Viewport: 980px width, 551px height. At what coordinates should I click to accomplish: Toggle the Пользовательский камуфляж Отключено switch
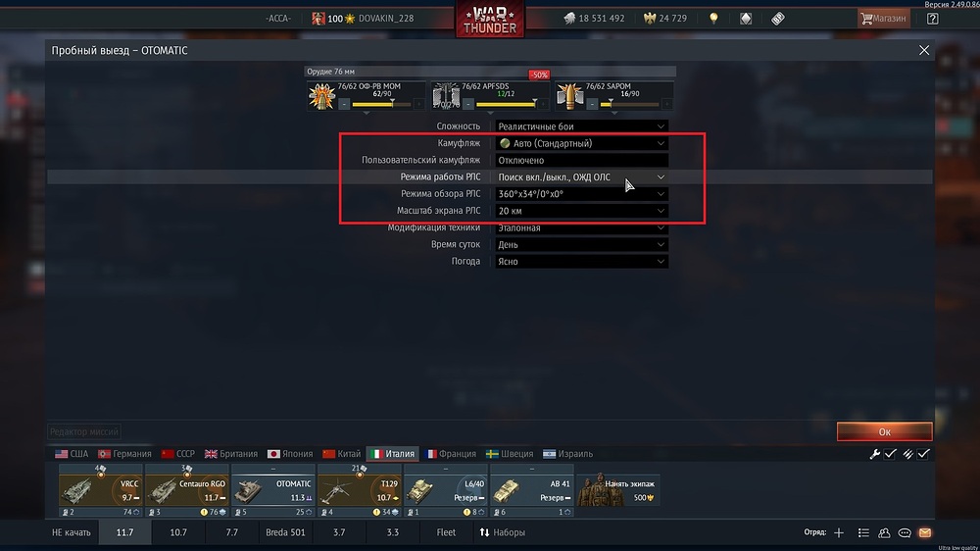pos(581,160)
